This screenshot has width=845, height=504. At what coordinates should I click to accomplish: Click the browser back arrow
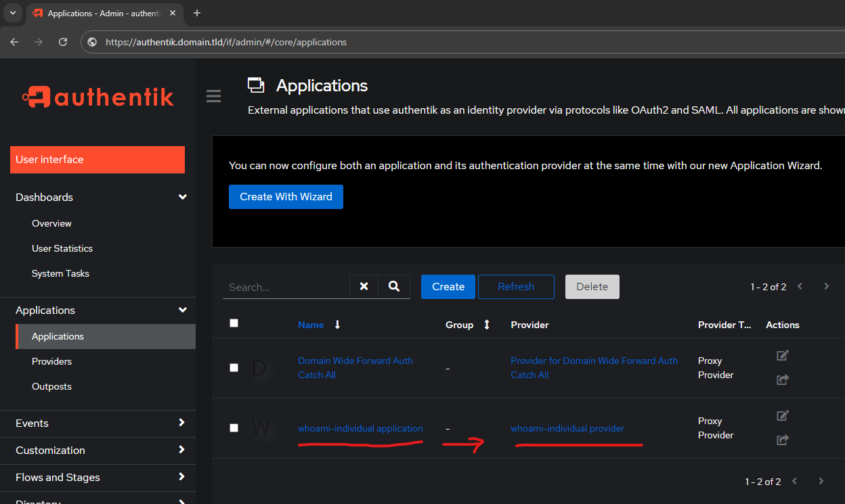point(14,42)
